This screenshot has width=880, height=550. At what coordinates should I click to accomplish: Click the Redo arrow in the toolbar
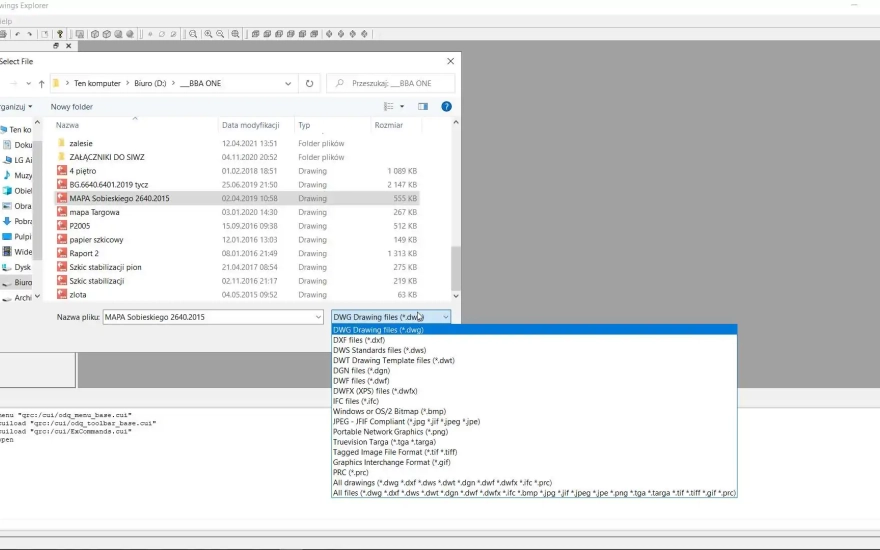pyautogui.click(x=30, y=34)
